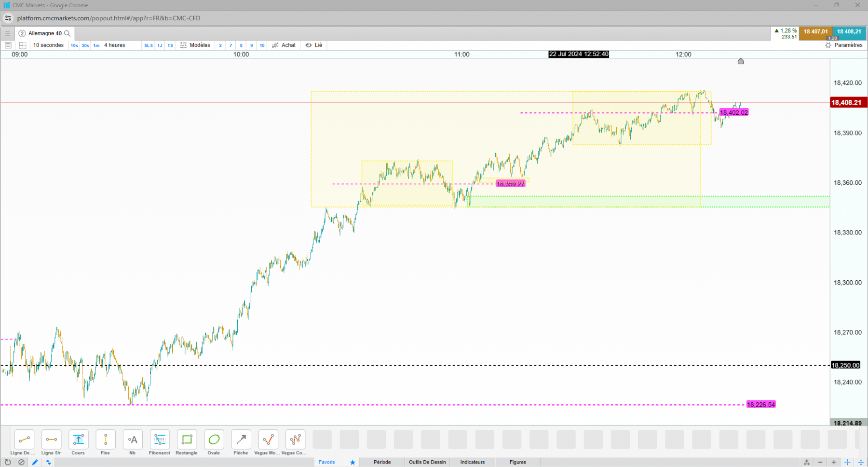Open the chart layout grid icon

point(23,45)
